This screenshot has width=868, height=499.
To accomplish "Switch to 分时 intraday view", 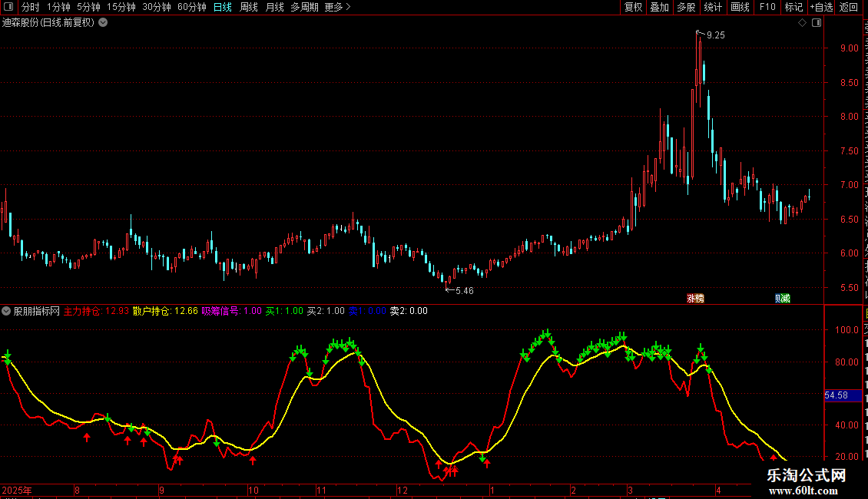I will click(x=31, y=7).
